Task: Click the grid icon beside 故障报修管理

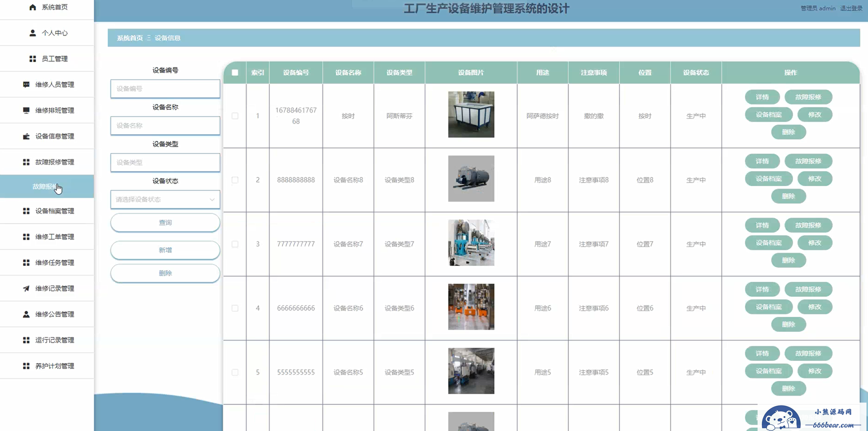Action: tap(26, 162)
